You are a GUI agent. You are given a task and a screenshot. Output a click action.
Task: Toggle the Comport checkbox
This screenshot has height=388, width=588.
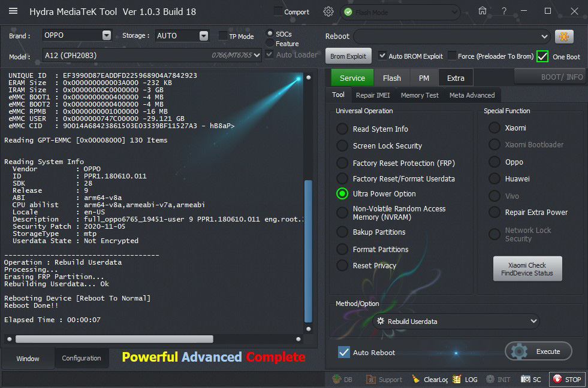click(x=278, y=11)
